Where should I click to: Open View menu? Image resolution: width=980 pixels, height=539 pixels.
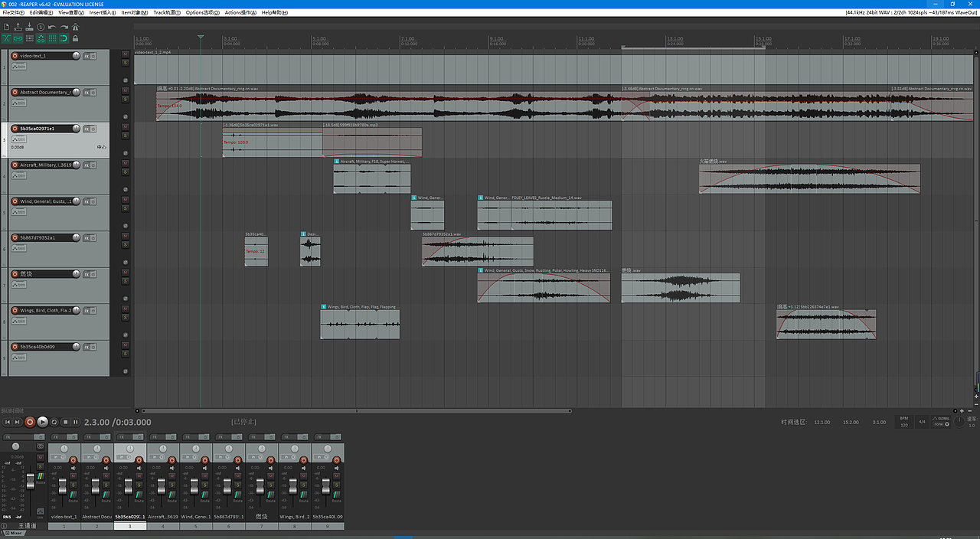click(71, 13)
